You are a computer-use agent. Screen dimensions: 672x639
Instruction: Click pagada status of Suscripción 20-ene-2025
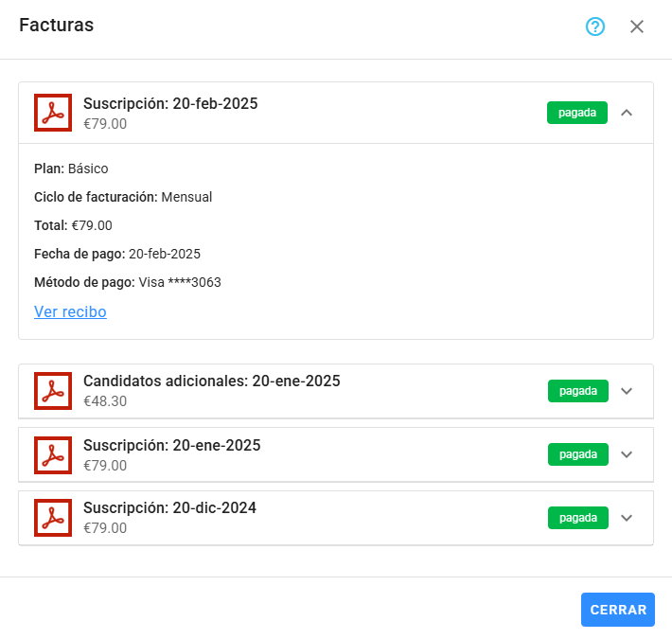(x=577, y=454)
